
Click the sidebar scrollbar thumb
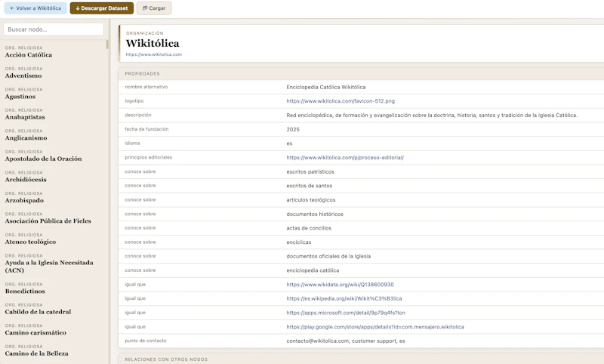pyautogui.click(x=107, y=45)
